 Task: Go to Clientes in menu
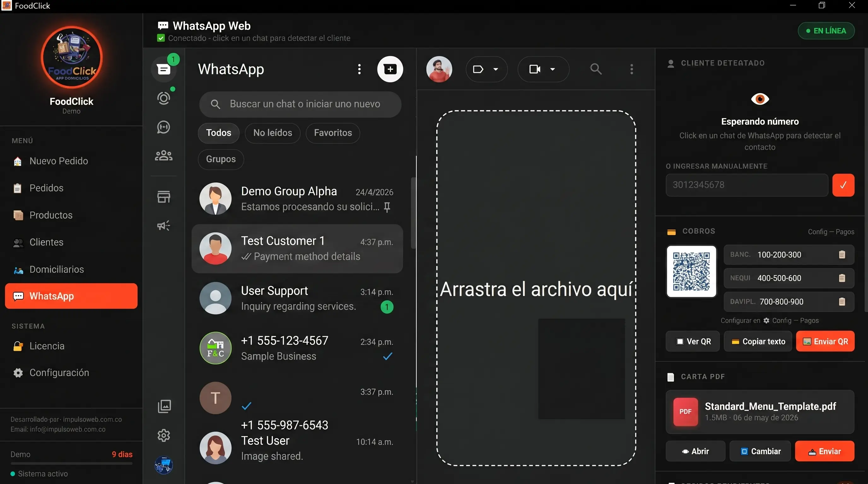[x=71, y=242]
